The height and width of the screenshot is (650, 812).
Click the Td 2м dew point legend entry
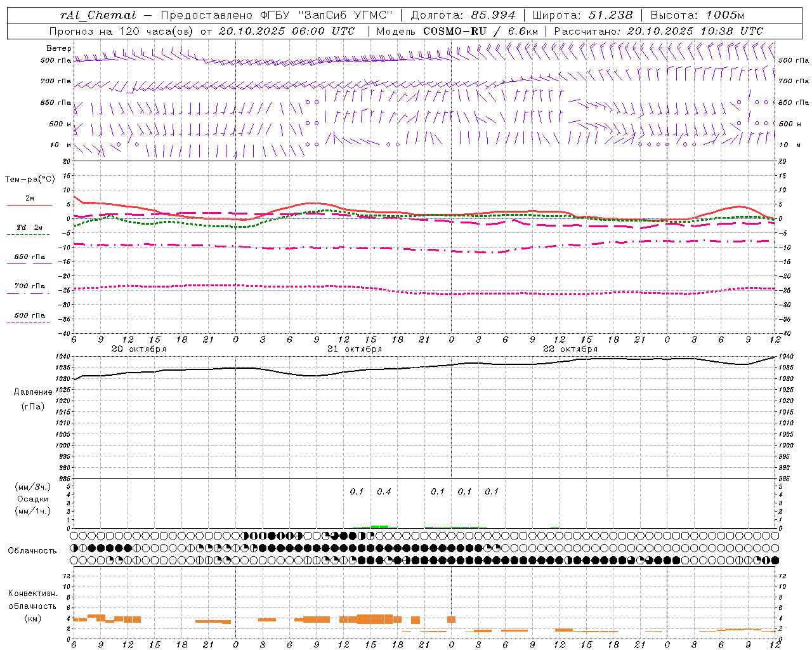pyautogui.click(x=29, y=227)
